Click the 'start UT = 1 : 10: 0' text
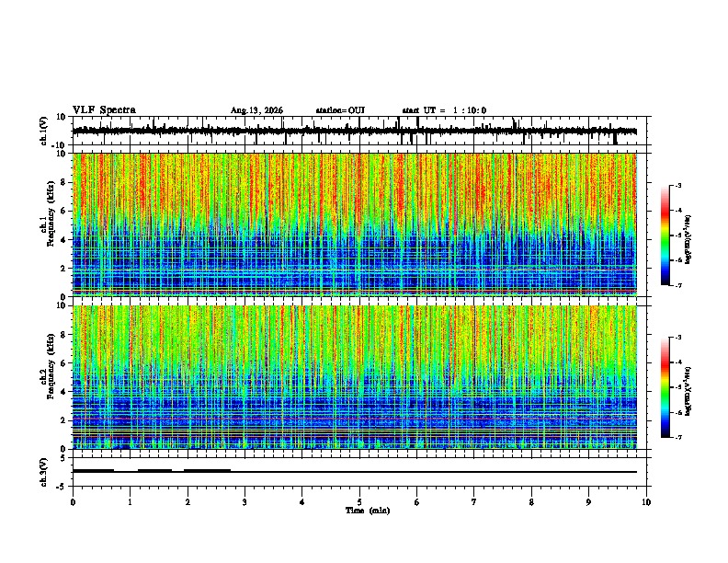The image size is (728, 563). (444, 110)
